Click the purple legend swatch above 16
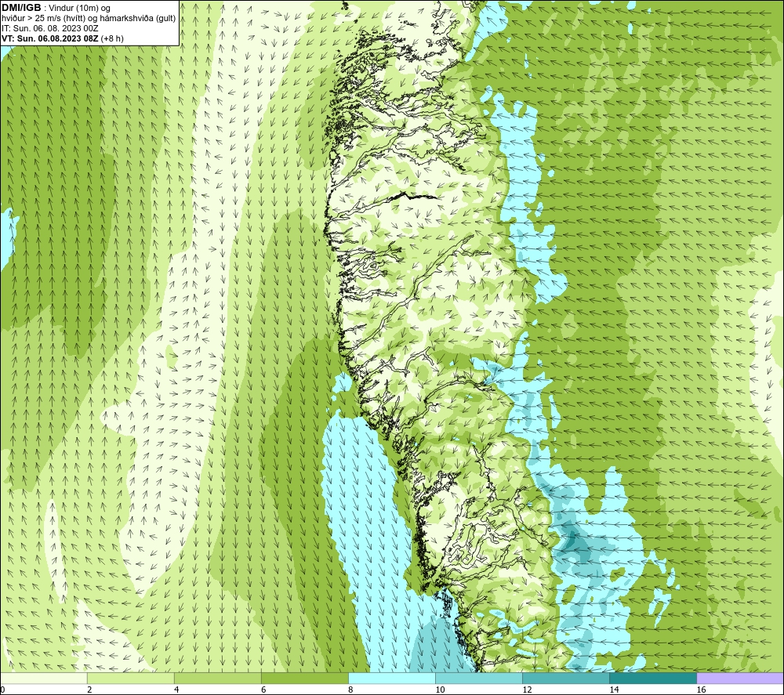The height and width of the screenshot is (695, 784). click(x=740, y=679)
